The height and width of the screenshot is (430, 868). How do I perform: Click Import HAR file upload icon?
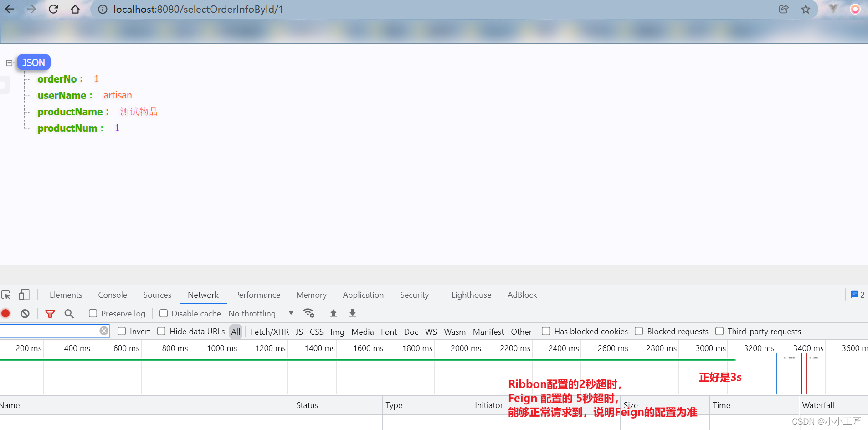334,313
